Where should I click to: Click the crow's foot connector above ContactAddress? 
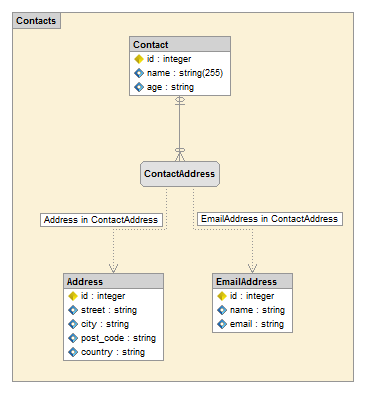point(180,155)
